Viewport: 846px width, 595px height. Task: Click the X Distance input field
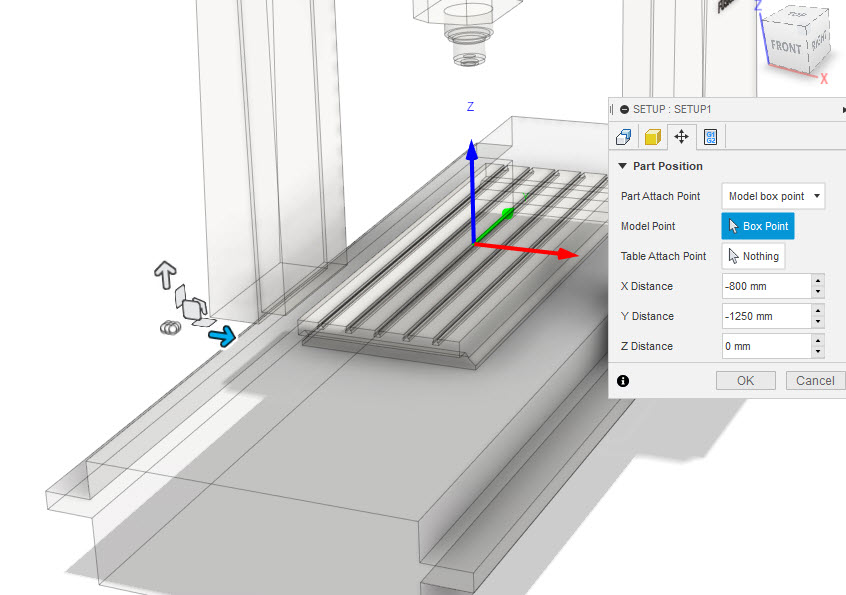pos(766,286)
